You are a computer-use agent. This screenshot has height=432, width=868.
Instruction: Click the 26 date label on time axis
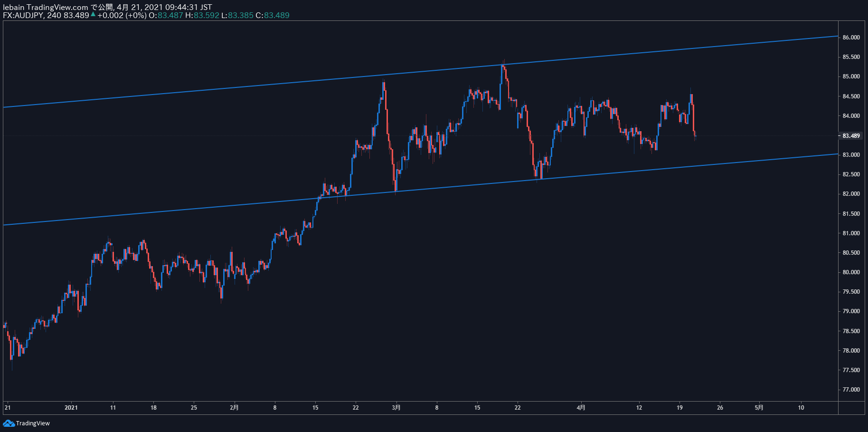pos(720,407)
